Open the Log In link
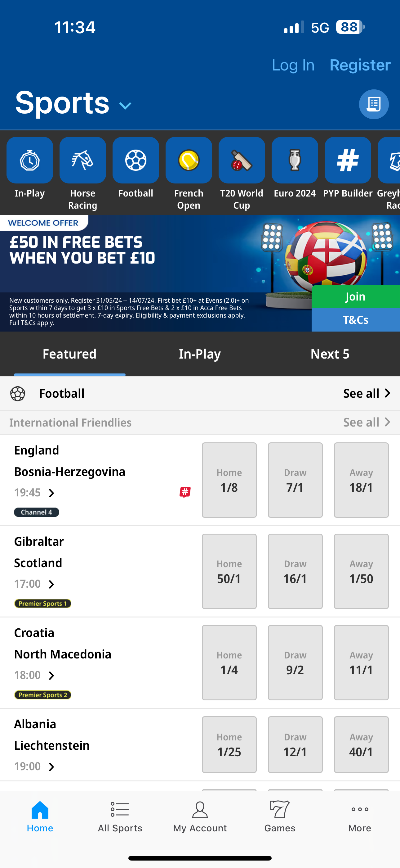This screenshot has height=868, width=400. (x=293, y=65)
